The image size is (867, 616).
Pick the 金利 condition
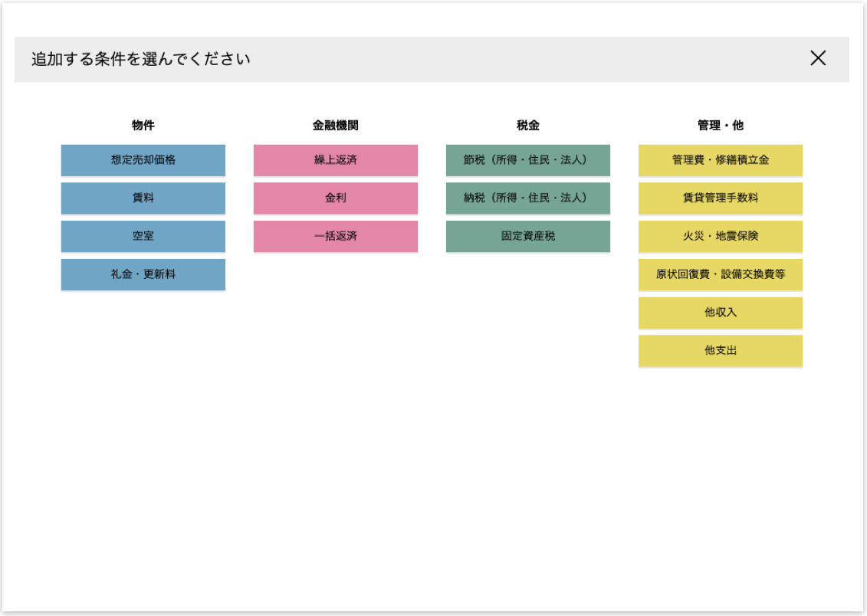(336, 198)
